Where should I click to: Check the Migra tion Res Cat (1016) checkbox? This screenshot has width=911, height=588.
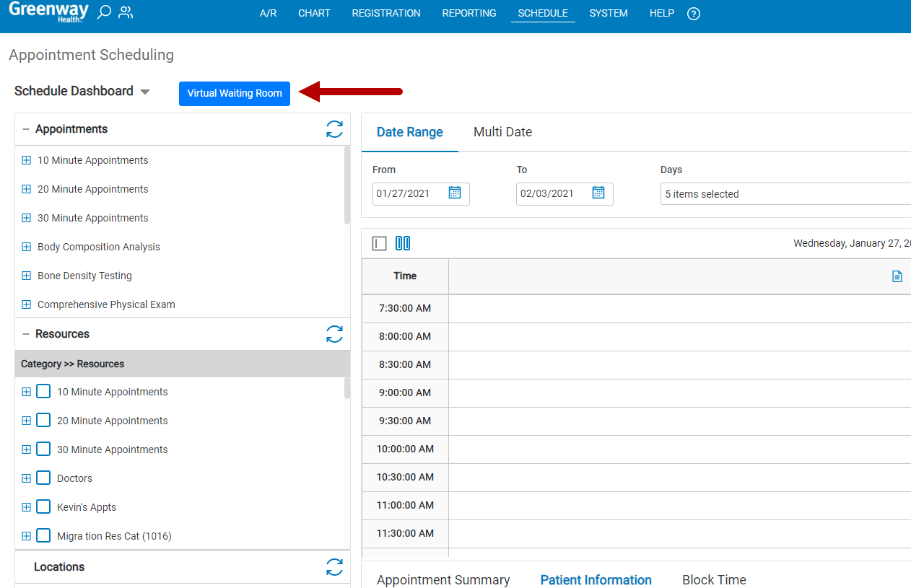pyautogui.click(x=43, y=536)
